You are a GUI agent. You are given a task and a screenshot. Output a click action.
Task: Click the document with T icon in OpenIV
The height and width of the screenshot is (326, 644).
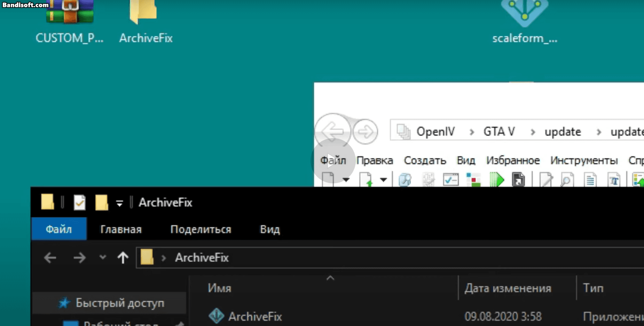tap(614, 180)
